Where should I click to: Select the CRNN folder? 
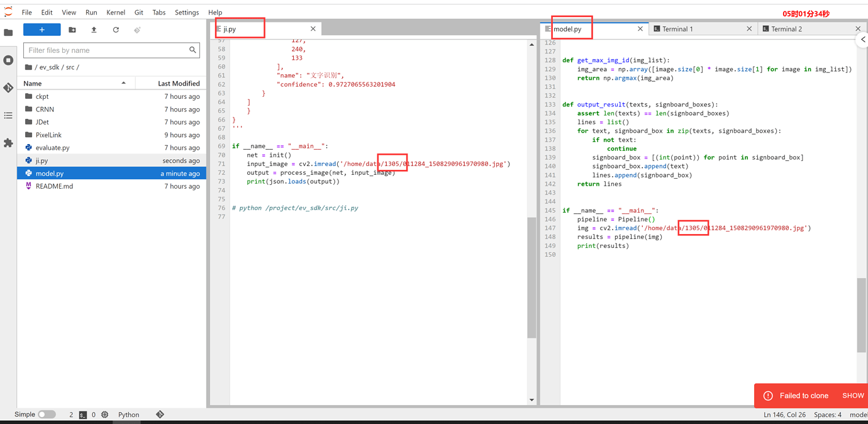[111, 109]
